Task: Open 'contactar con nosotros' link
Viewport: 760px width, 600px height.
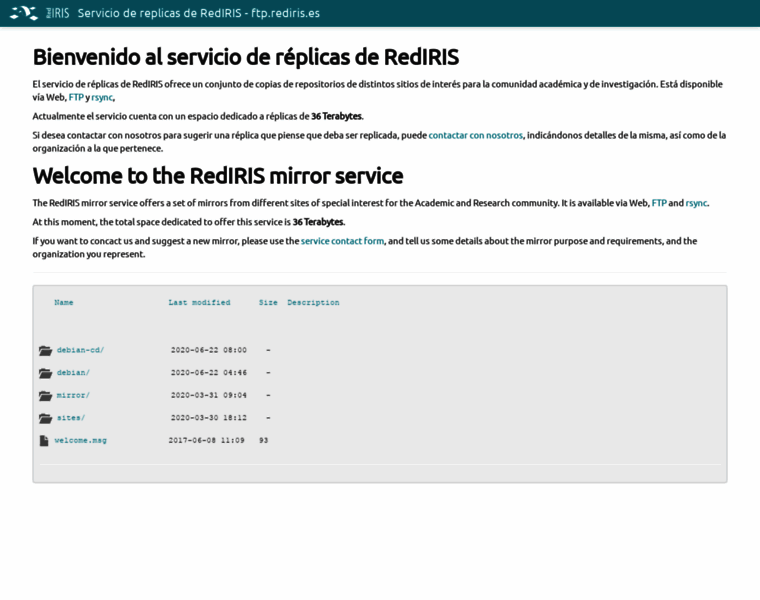Action: [475, 135]
